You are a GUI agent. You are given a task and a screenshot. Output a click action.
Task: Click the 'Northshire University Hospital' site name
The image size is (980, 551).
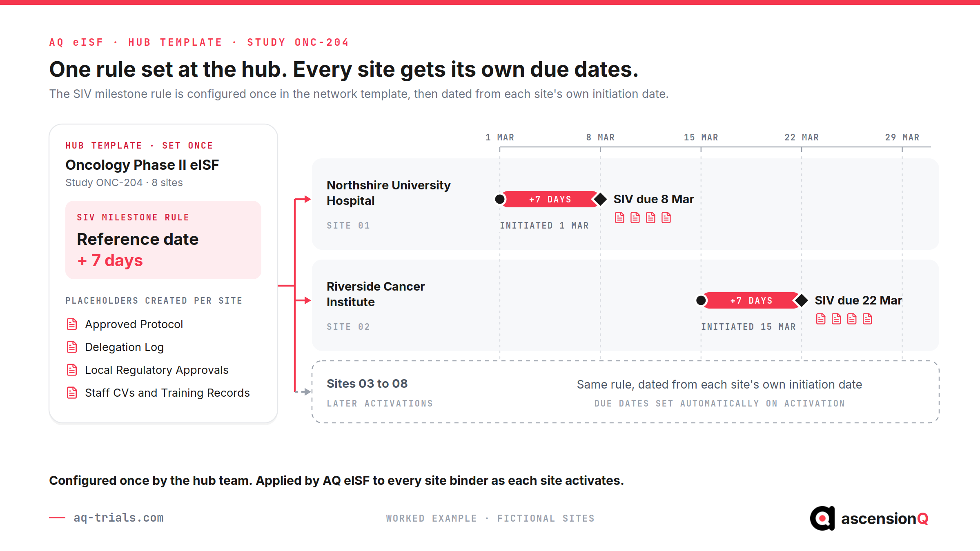click(388, 193)
